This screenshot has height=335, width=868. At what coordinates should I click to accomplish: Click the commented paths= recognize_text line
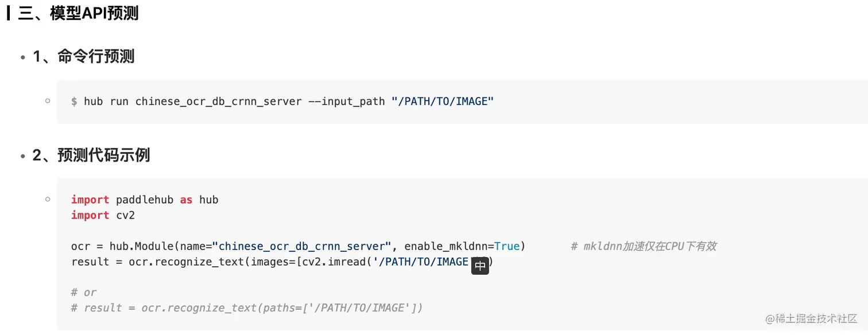[x=247, y=308]
